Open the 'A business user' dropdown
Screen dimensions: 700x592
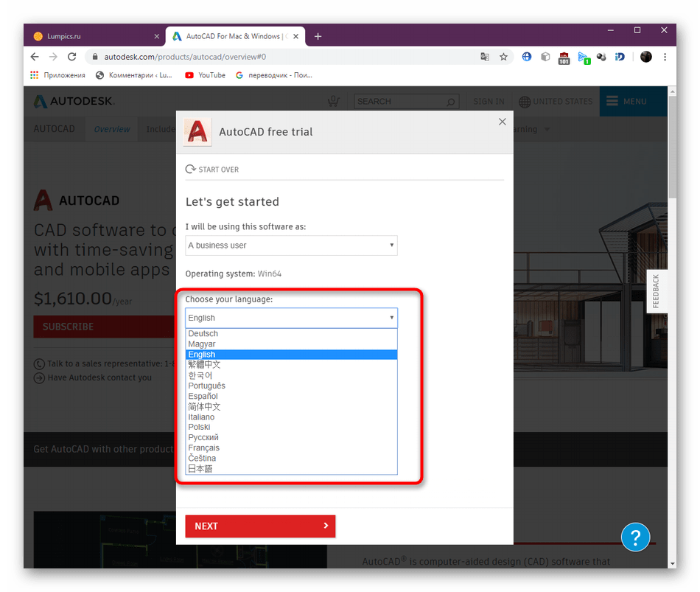coord(291,245)
